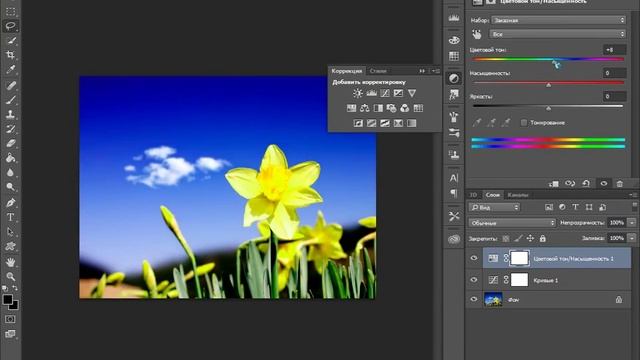Select the Lasso tool
Image resolution: width=640 pixels, height=360 pixels.
tap(11, 26)
